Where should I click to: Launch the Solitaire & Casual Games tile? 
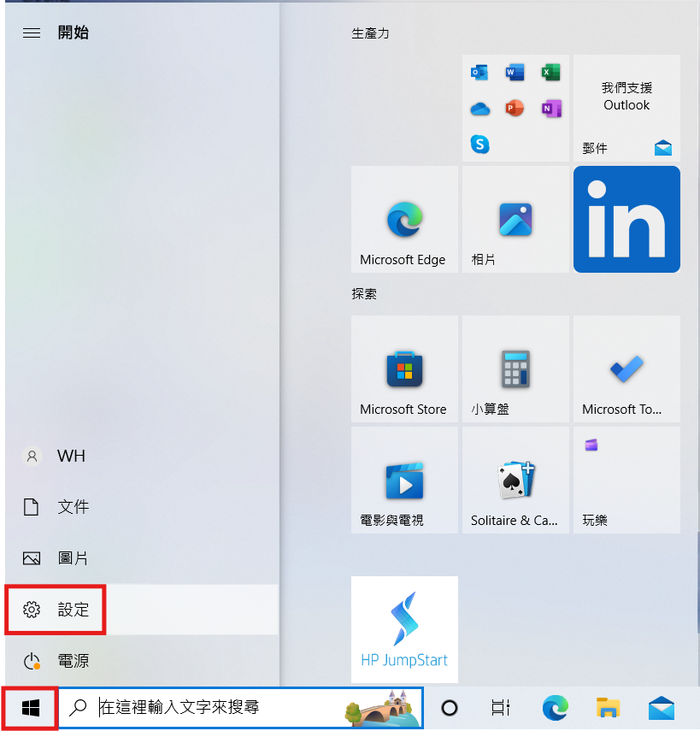(x=515, y=480)
